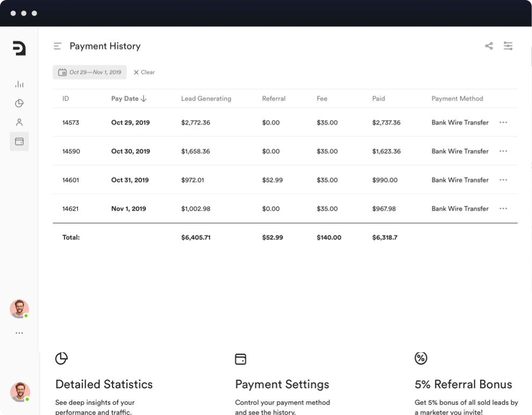Image resolution: width=532 pixels, height=415 pixels.
Task: Show more actions for payment 14601
Action: (x=503, y=180)
